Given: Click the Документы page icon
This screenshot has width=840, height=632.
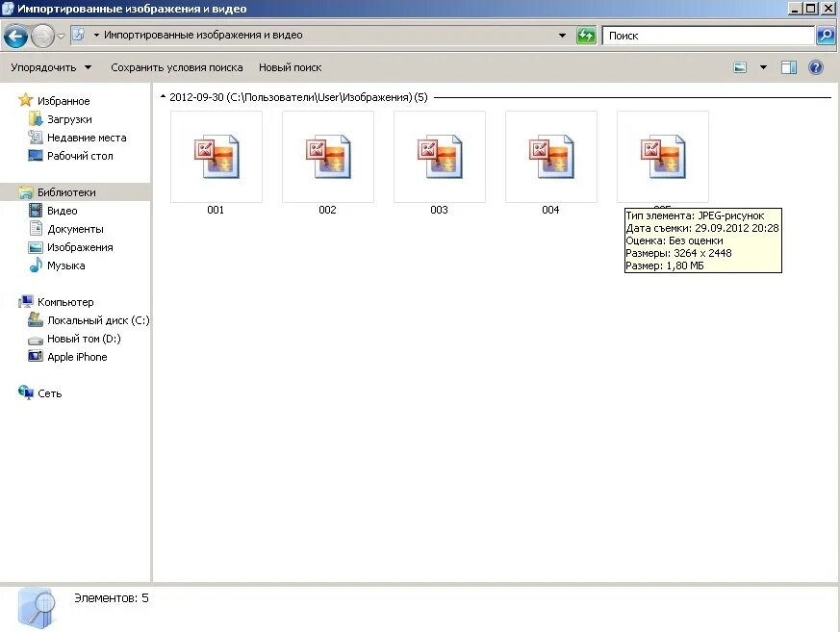Looking at the screenshot, I should pyautogui.click(x=36, y=228).
